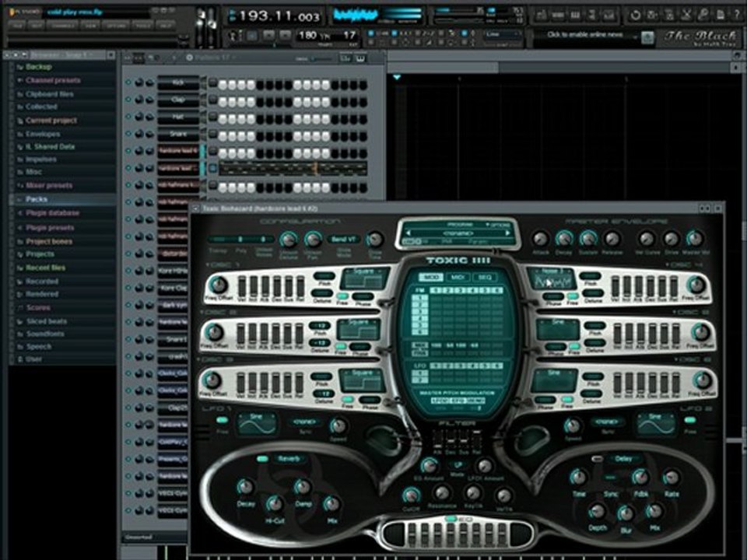This screenshot has height=560, width=747.
Task: Click the scissors icon in top-right toolbar
Action: coord(686,16)
